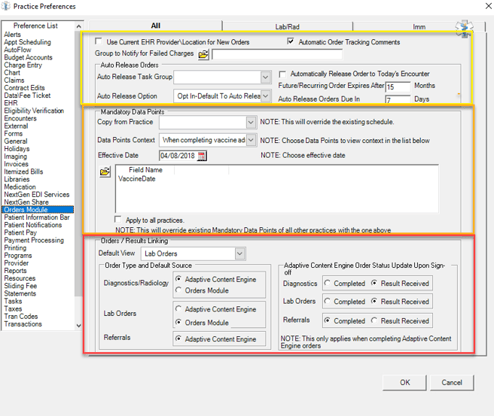Check Apply to all practices
This screenshot has width=494, height=416.
pos(117,219)
